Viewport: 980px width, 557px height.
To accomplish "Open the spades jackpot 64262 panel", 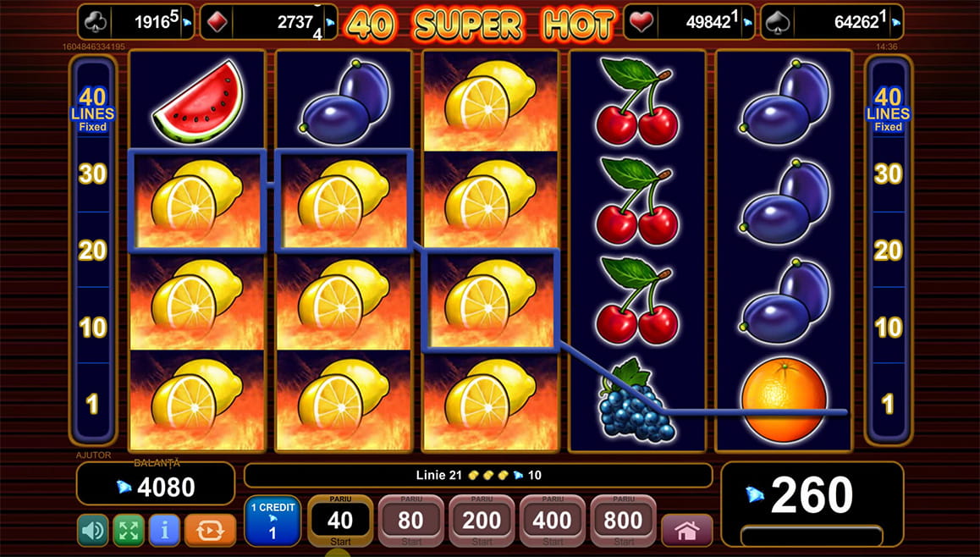I will pyautogui.click(x=832, y=22).
